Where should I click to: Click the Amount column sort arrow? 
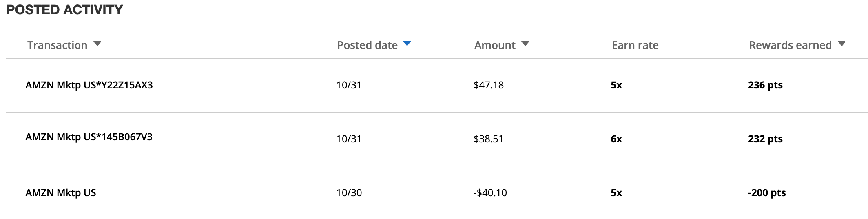click(525, 44)
